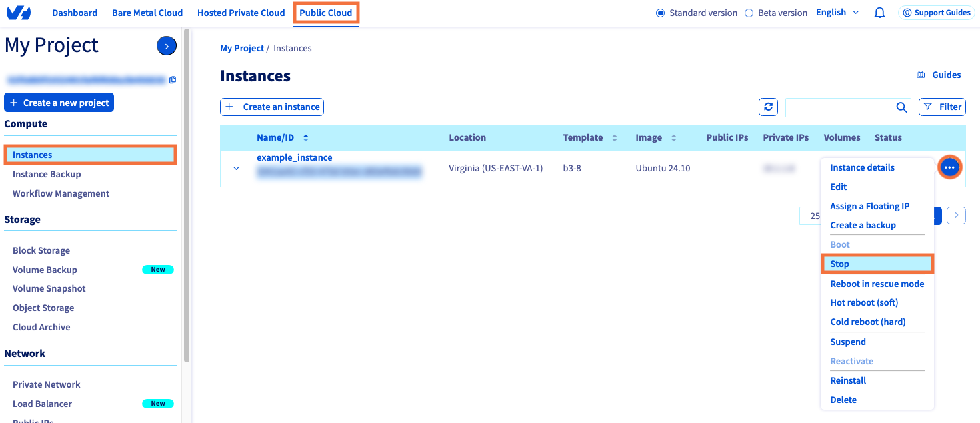980x423 pixels.
Task: Click the search magnifier icon
Action: click(x=901, y=107)
